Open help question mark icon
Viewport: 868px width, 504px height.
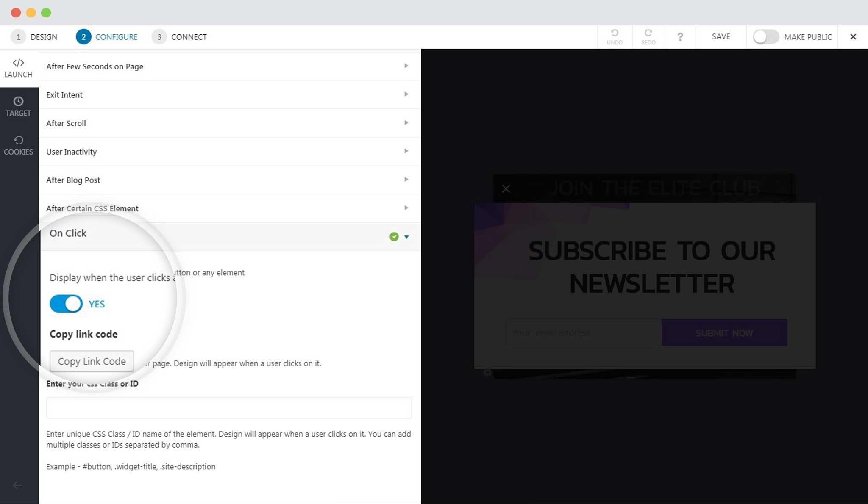[680, 37]
